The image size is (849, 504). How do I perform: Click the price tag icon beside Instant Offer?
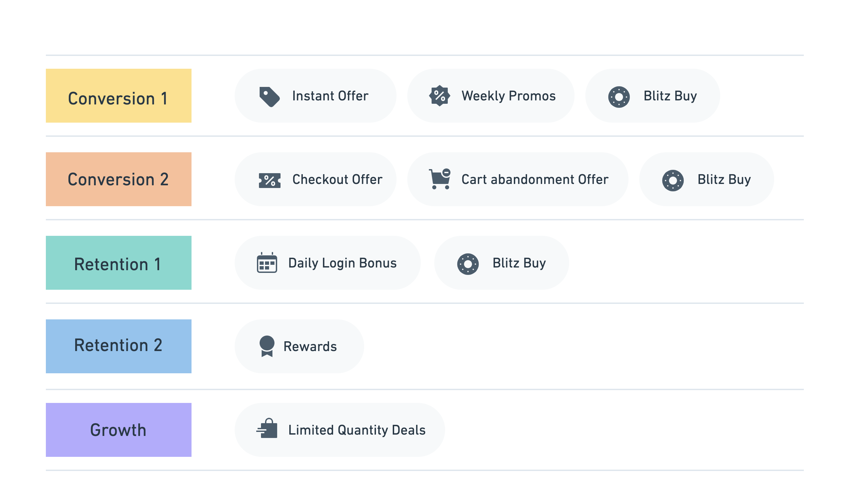click(x=269, y=97)
